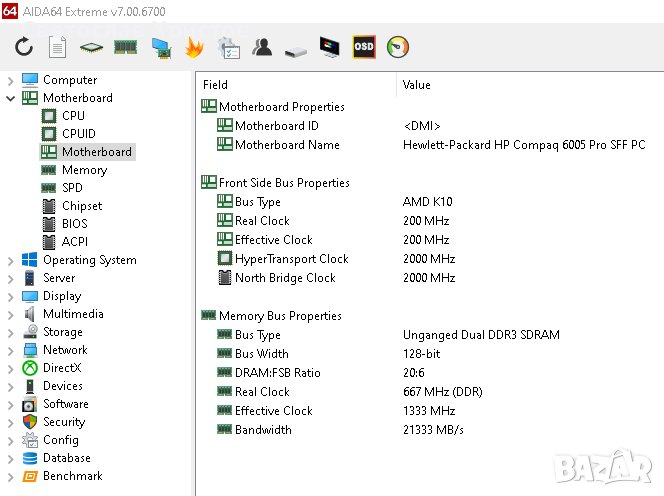This screenshot has height=496, width=664.
Task: Open the OSD panel icon
Action: coord(364,47)
